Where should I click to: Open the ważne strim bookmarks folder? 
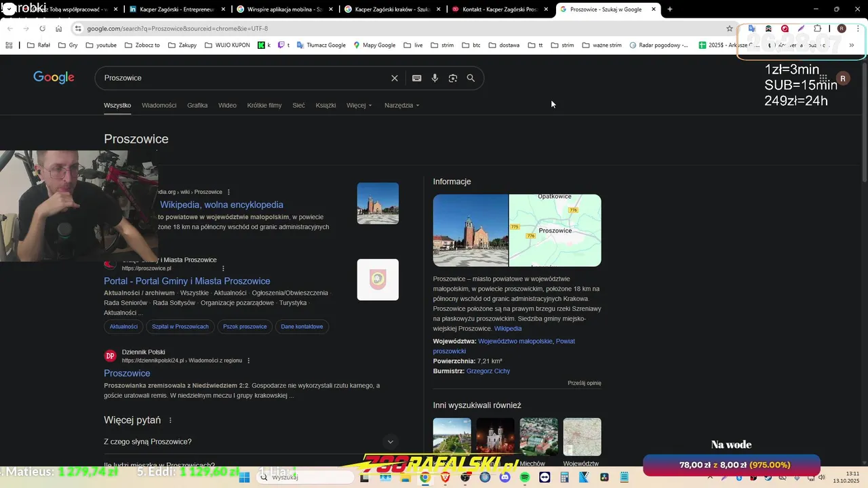[601, 45]
